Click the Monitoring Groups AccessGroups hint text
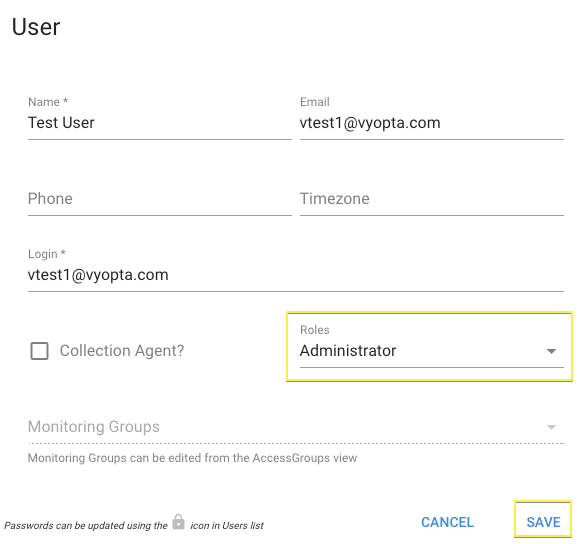The height and width of the screenshot is (544, 586). (192, 458)
